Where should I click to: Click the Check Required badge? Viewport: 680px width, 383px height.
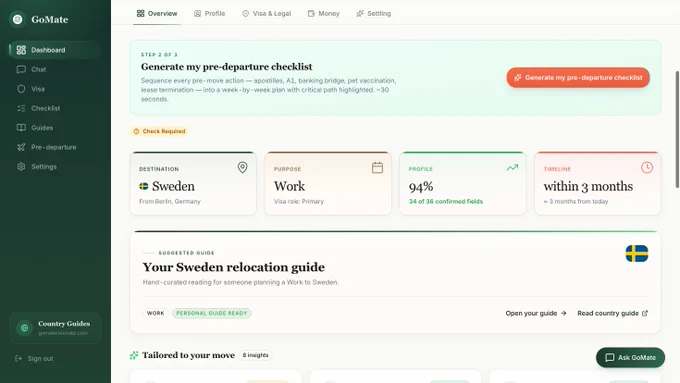pyautogui.click(x=159, y=131)
